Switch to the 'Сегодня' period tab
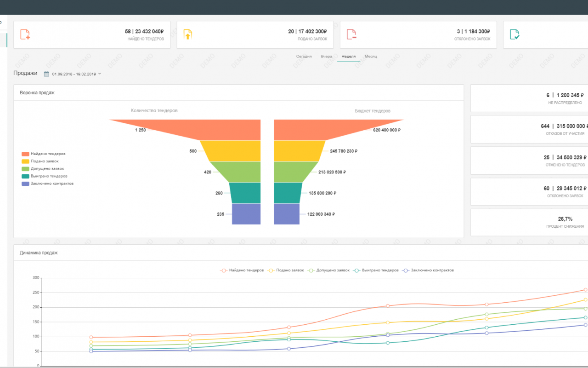The height and width of the screenshot is (368, 588). coord(304,56)
